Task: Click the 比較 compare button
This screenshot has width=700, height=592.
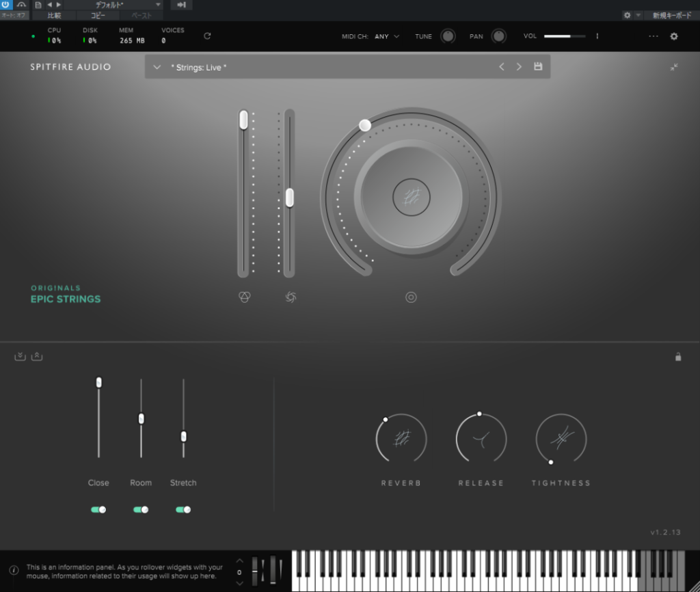Action: pyautogui.click(x=54, y=15)
